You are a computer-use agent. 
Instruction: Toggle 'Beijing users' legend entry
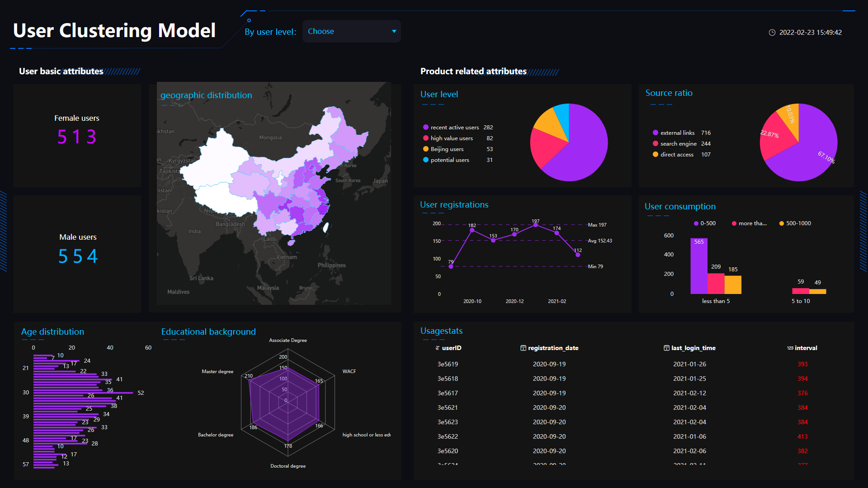[458, 149]
